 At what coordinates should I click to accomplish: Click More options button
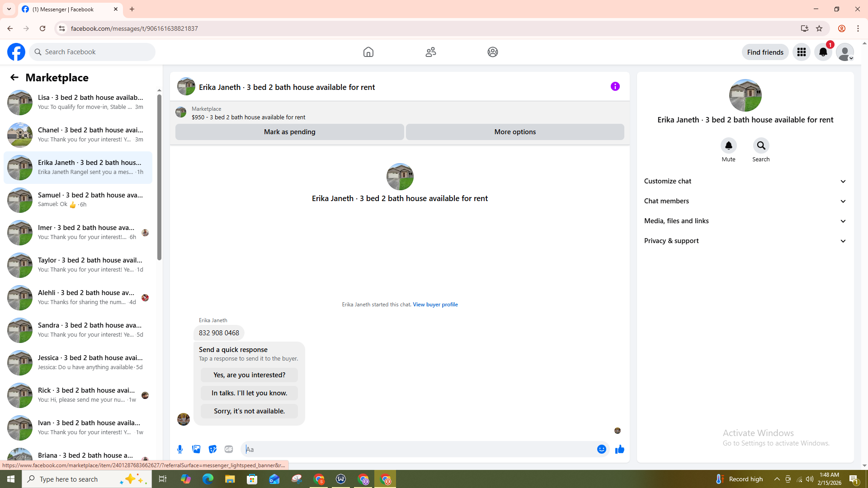click(515, 132)
